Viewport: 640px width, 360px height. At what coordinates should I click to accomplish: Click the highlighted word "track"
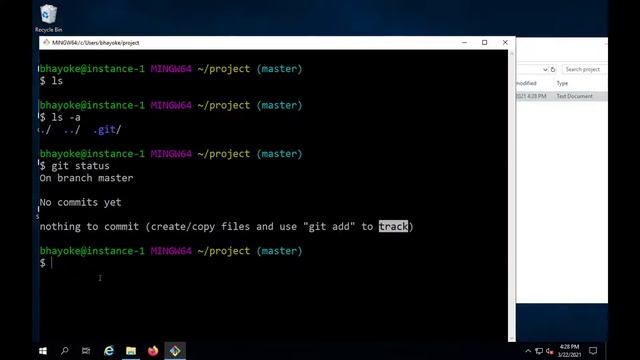point(393,226)
